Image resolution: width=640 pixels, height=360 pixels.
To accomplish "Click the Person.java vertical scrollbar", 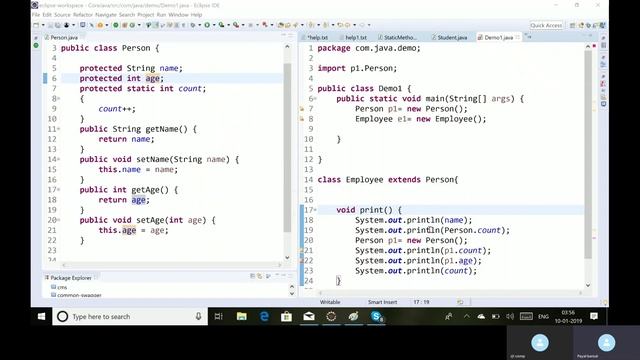I will coord(287,147).
